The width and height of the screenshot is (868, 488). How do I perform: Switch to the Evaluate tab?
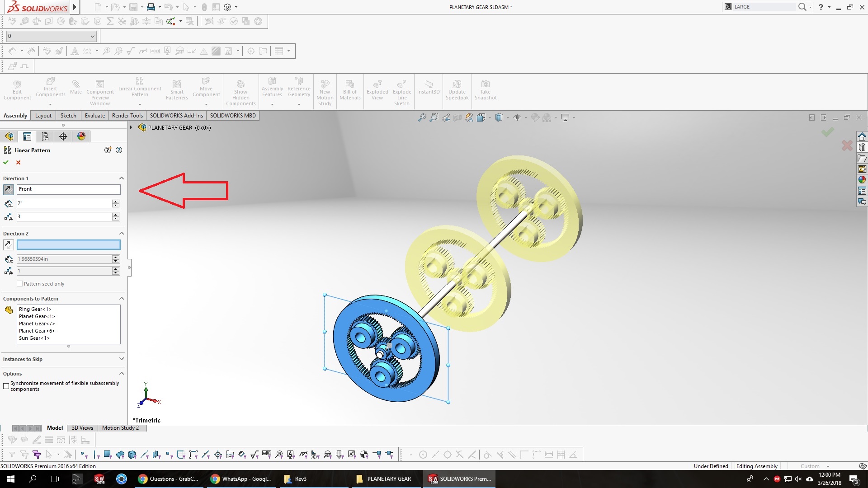tap(95, 116)
